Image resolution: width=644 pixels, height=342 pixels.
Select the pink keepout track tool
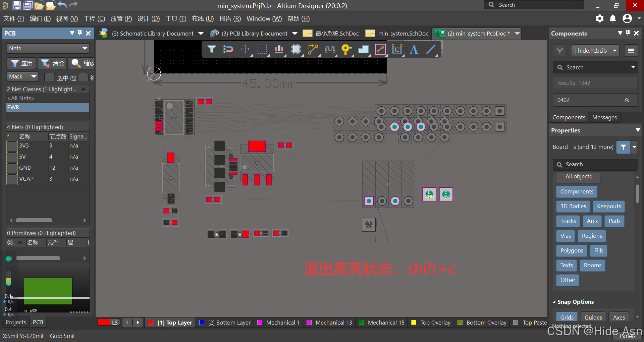point(380,49)
